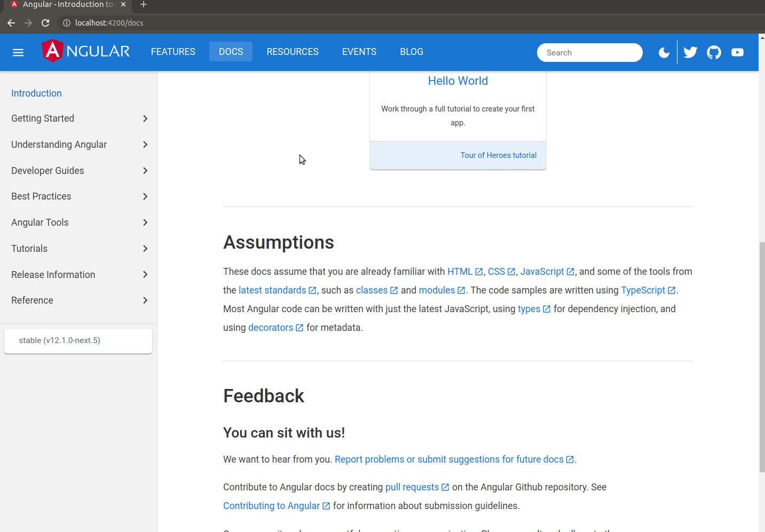Viewport: 765px width, 532px height.
Task: Open the Hello World card title
Action: [458, 81]
